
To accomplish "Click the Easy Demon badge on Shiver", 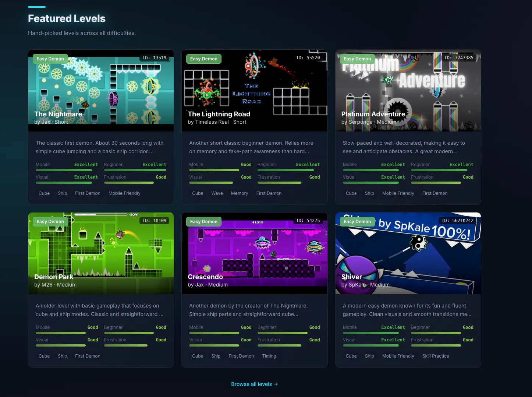I will (x=357, y=222).
